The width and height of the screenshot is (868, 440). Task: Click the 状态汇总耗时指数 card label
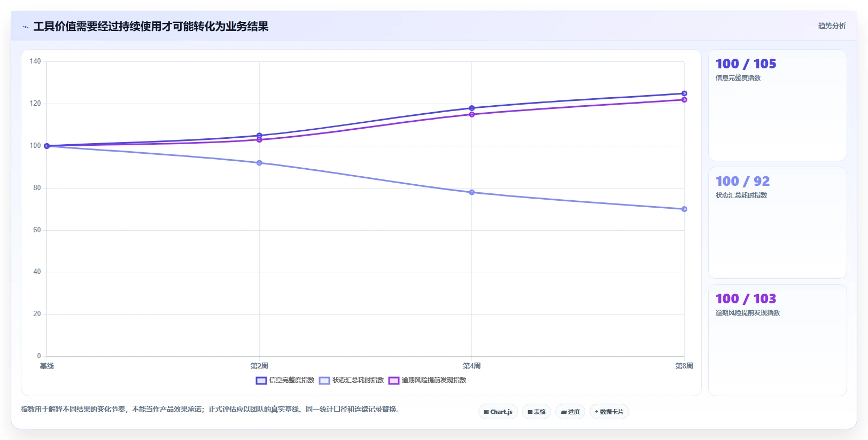(x=741, y=195)
